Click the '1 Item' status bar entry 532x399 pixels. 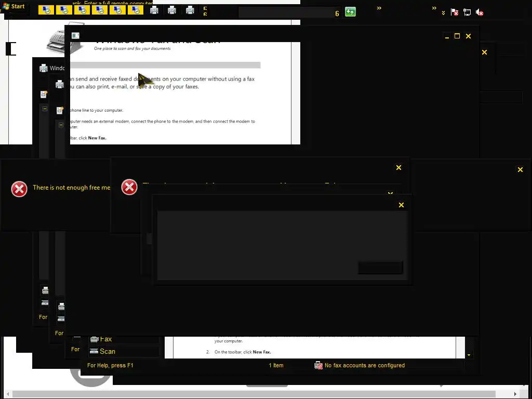(276, 365)
